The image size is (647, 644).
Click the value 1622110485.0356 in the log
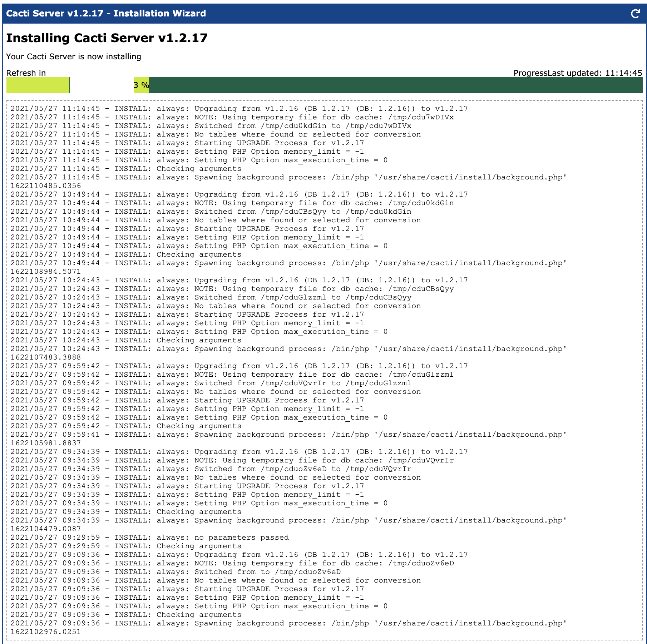(x=46, y=186)
